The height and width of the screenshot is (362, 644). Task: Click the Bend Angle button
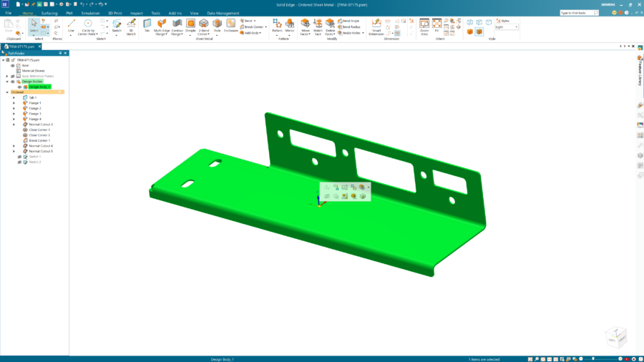point(348,21)
